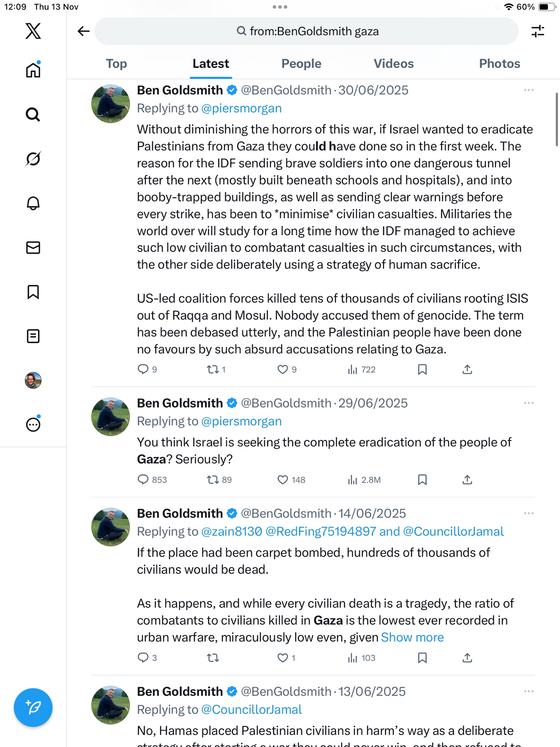
Task: Open Messages envelope in sidebar
Action: (33, 247)
